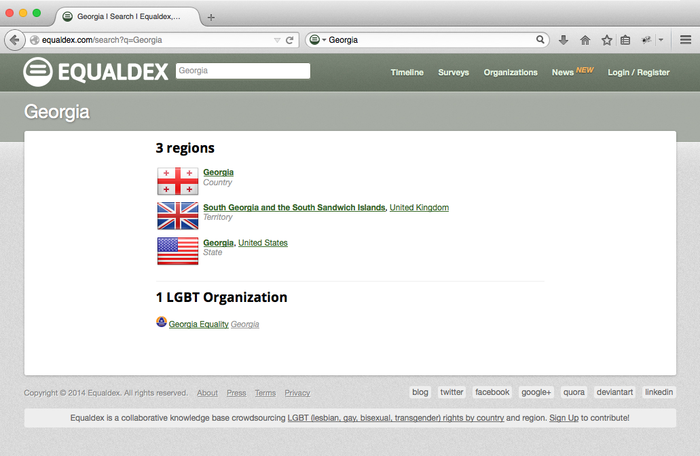The image size is (700, 456).
Task: Click the deviantart footer button
Action: [615, 392]
